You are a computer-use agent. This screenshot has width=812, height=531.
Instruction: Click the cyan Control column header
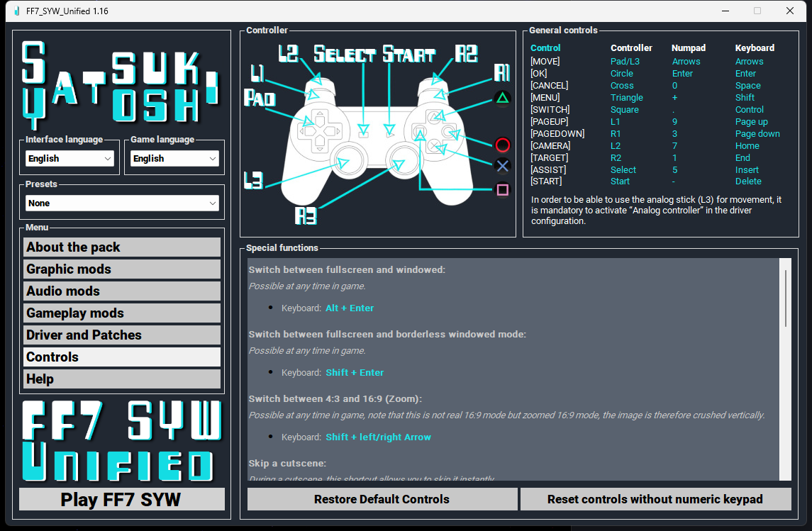point(545,47)
